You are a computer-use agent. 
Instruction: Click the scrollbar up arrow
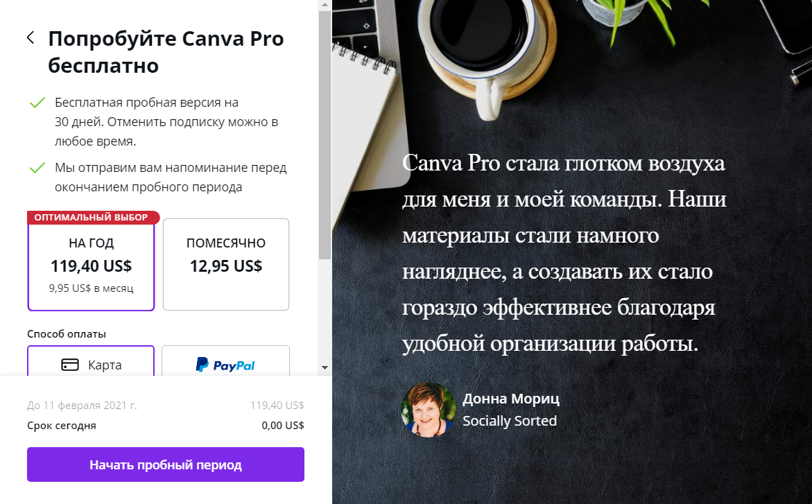325,5
